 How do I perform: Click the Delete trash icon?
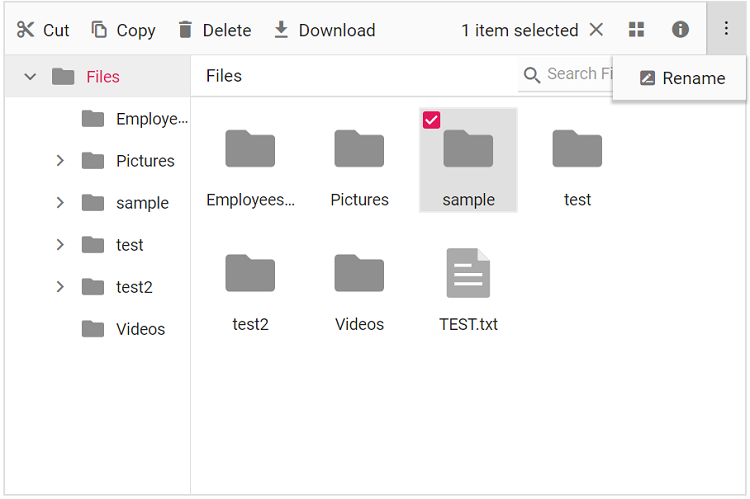[x=185, y=30]
